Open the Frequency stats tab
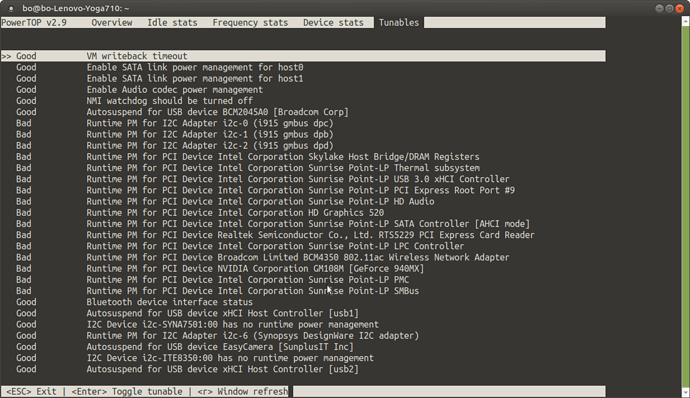Image resolution: width=690 pixels, height=398 pixels. pyautogui.click(x=250, y=22)
